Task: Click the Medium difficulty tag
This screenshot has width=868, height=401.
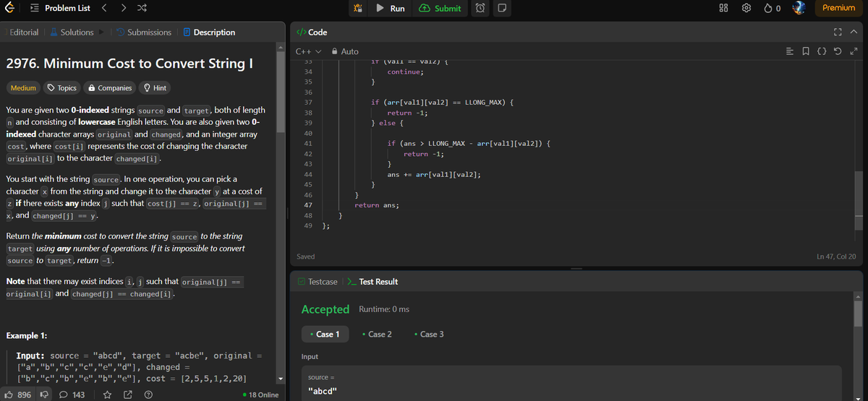Action: click(23, 88)
